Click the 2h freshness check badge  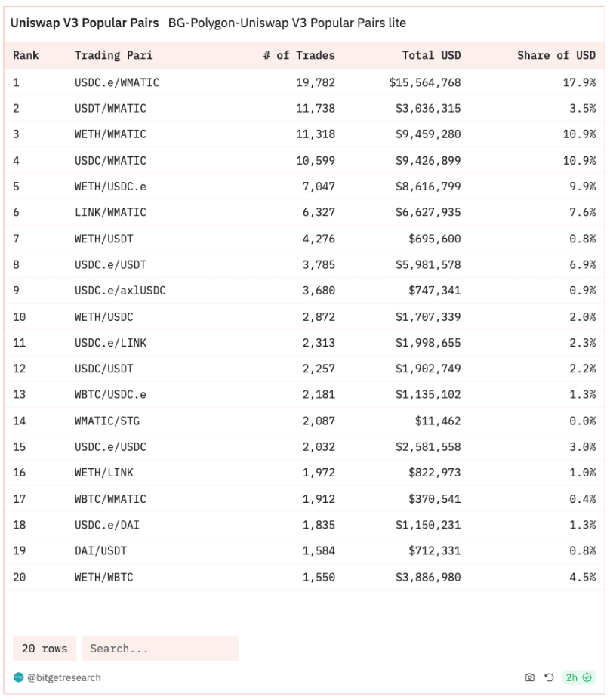[578, 677]
